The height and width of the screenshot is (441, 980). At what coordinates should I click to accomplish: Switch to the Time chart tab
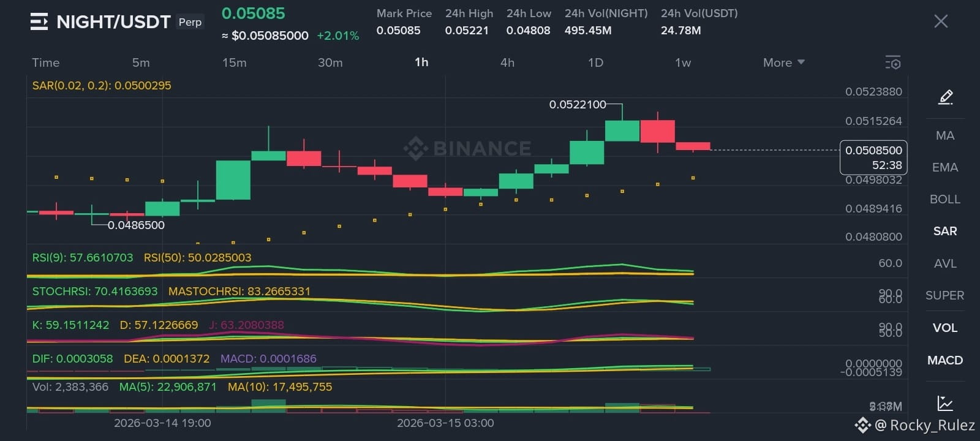pyautogui.click(x=46, y=62)
